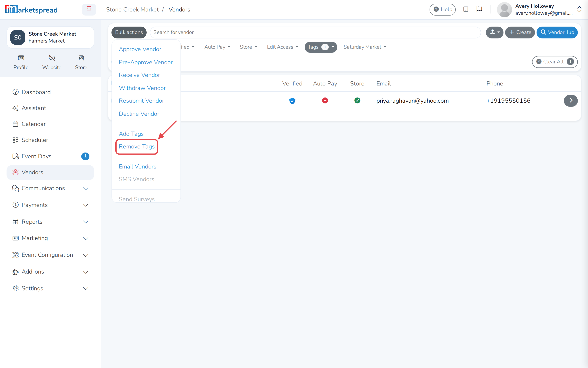The width and height of the screenshot is (588, 368).
Task: Click the red Auto Pay status icon
Action: pos(325,100)
